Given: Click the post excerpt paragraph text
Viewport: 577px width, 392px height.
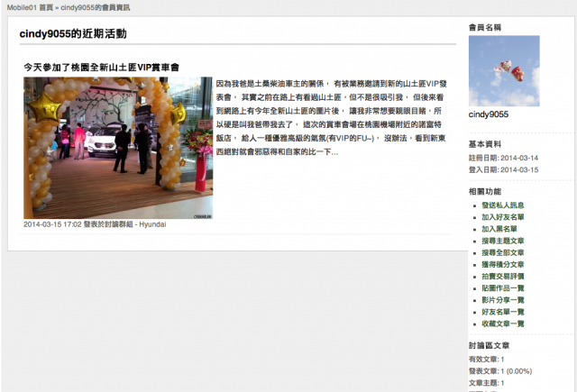Looking at the screenshot, I should tap(331, 118).
